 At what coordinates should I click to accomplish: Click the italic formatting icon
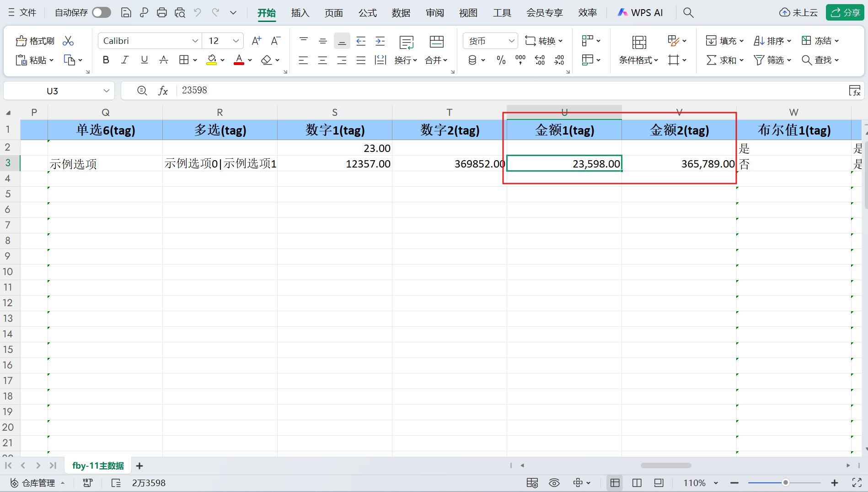[125, 60]
